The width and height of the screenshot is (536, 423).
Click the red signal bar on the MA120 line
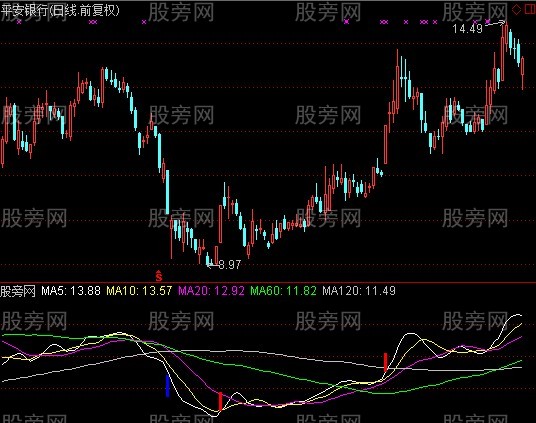click(x=386, y=362)
